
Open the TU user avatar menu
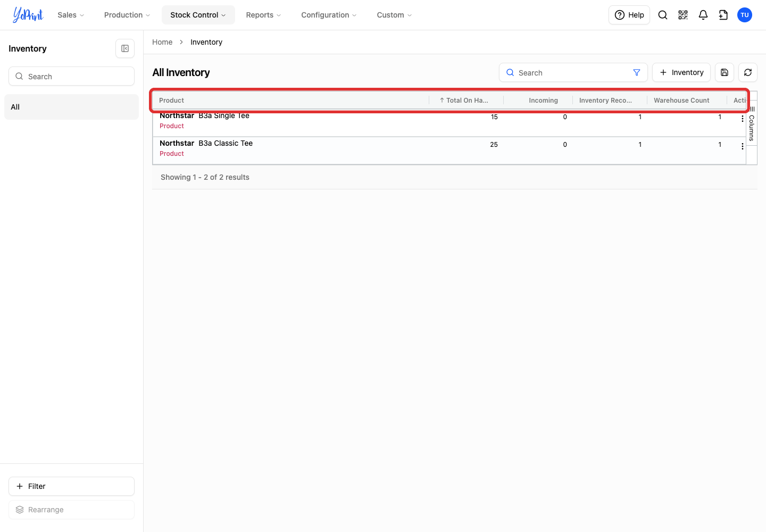745,15
